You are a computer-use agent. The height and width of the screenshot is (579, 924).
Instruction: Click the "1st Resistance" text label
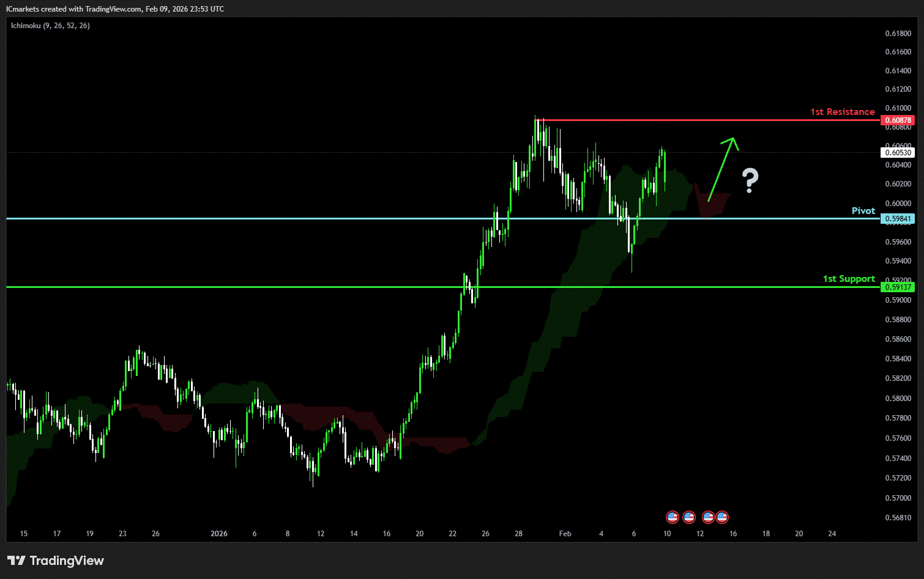pyautogui.click(x=842, y=112)
